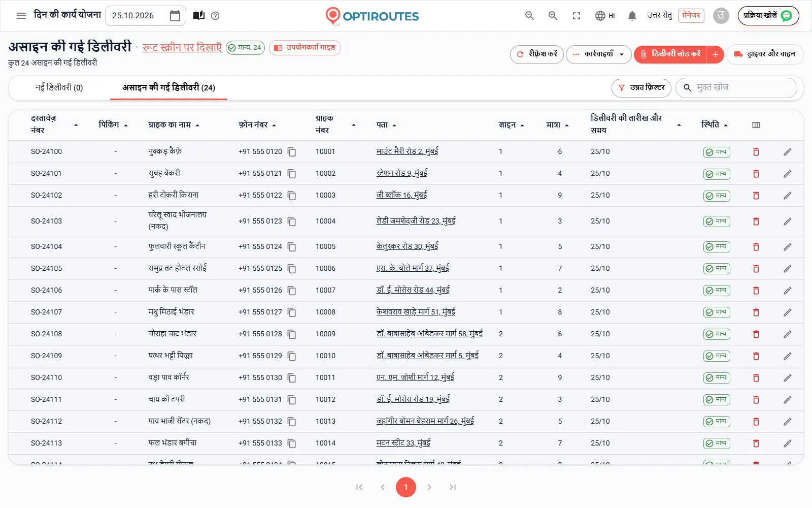Delete delivery SO-24105
The width and height of the screenshot is (812, 508).
tap(756, 269)
